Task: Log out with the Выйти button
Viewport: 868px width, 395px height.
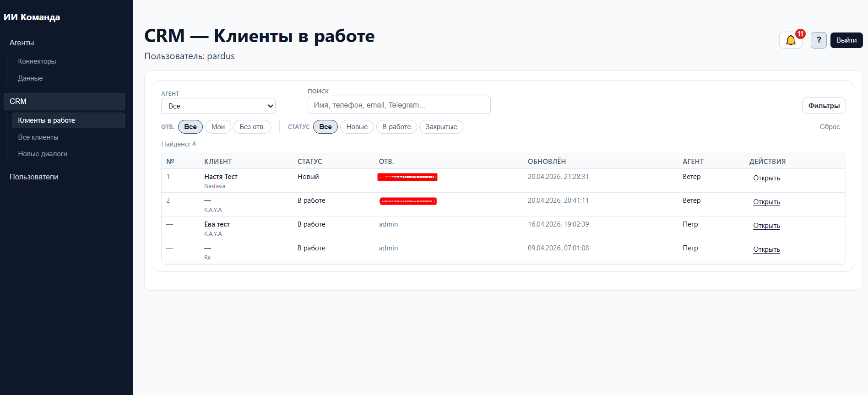Action: pos(846,40)
